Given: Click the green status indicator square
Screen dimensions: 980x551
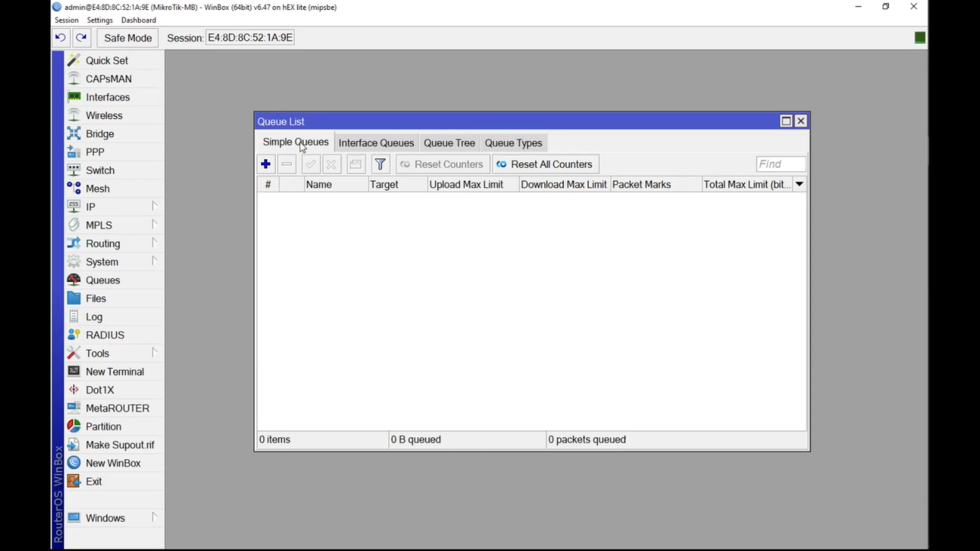Looking at the screenshot, I should point(920,38).
